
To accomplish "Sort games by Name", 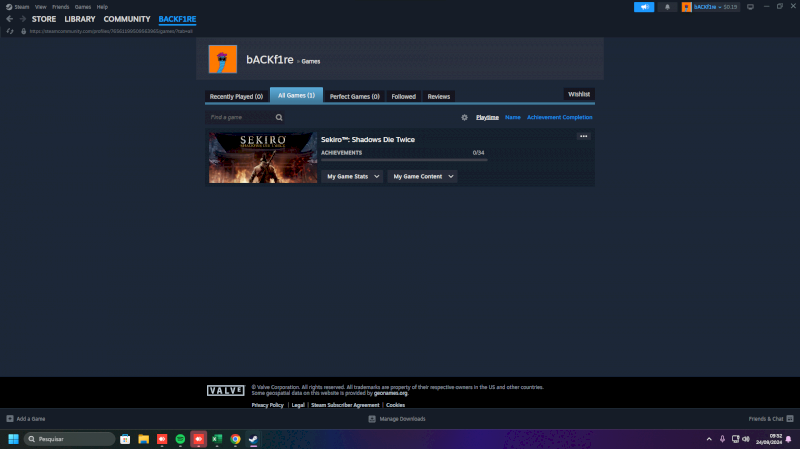I will click(x=513, y=117).
